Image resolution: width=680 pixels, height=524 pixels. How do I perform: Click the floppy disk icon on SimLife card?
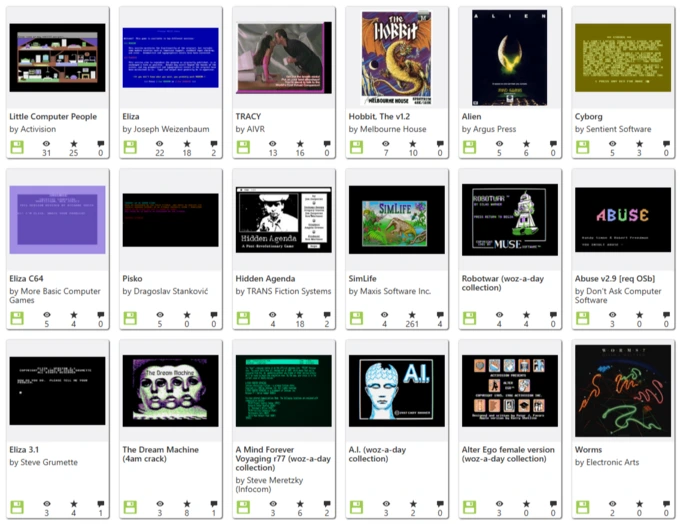(x=356, y=318)
